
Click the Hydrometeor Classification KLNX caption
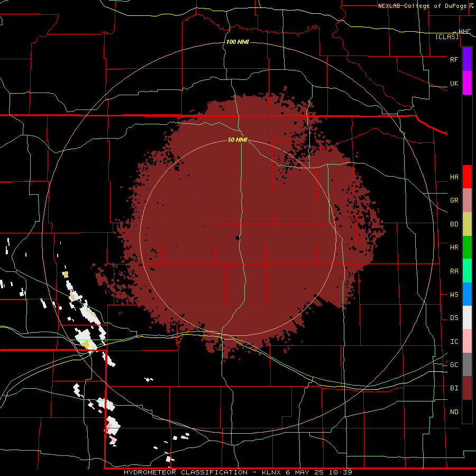237,472
